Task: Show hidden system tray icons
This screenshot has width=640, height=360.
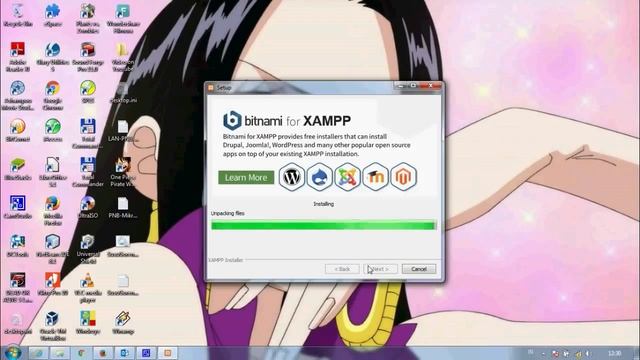Action: click(x=543, y=353)
